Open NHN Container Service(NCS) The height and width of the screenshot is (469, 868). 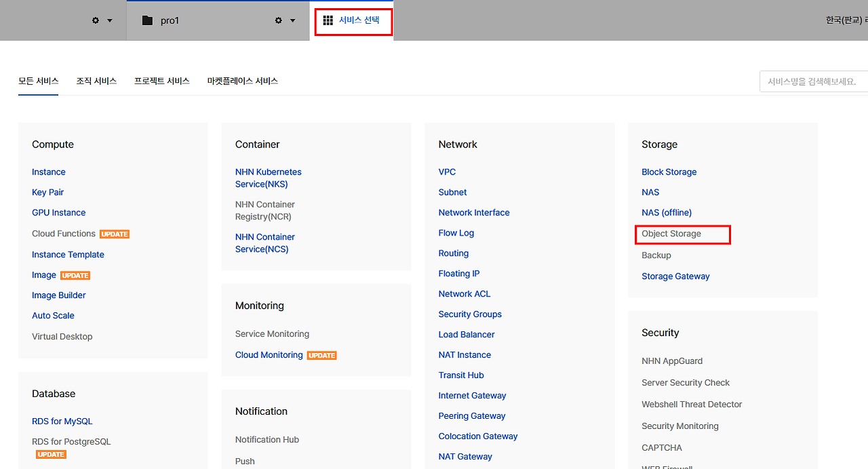(x=265, y=243)
